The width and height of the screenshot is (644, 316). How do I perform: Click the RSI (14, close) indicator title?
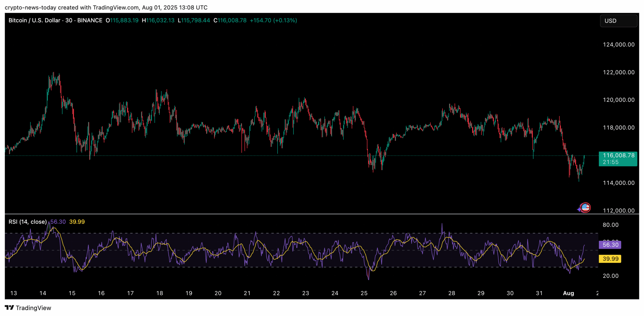28,222
